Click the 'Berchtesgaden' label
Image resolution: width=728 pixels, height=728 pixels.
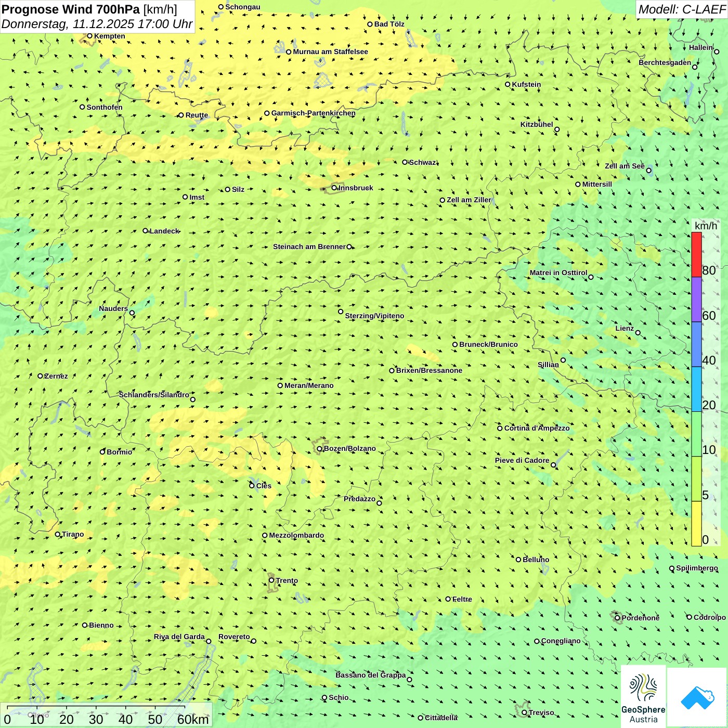pos(665,62)
